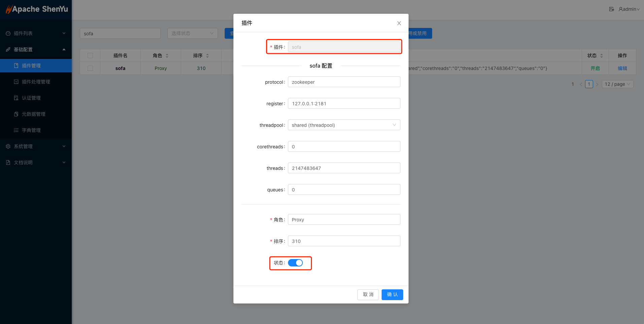Screen dimensions: 644x324
Task: Check the sofa row checkbox
Action: pos(90,68)
